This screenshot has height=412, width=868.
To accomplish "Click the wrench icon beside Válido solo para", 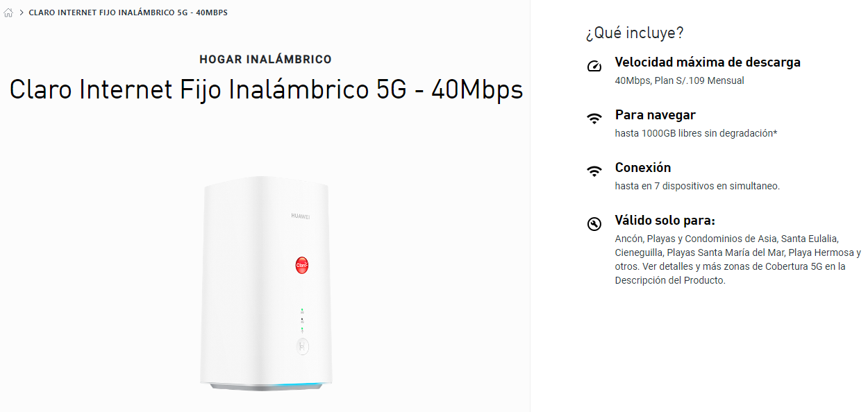I will tap(594, 224).
